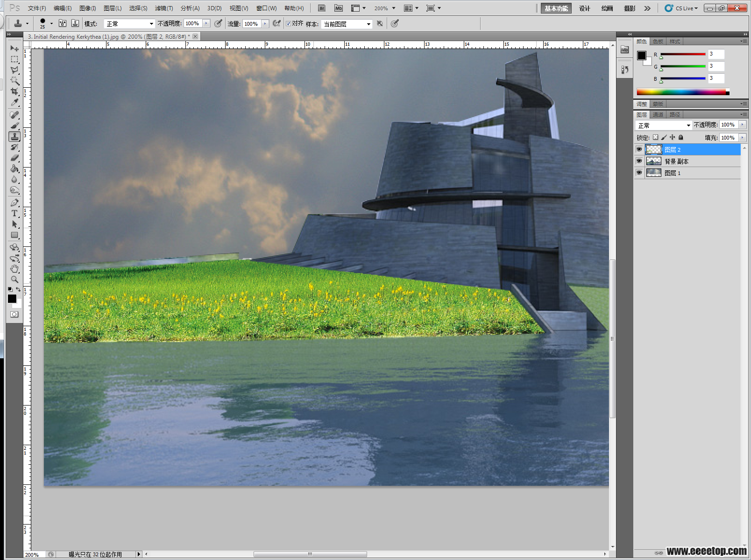Toggle lock position

coord(672,137)
